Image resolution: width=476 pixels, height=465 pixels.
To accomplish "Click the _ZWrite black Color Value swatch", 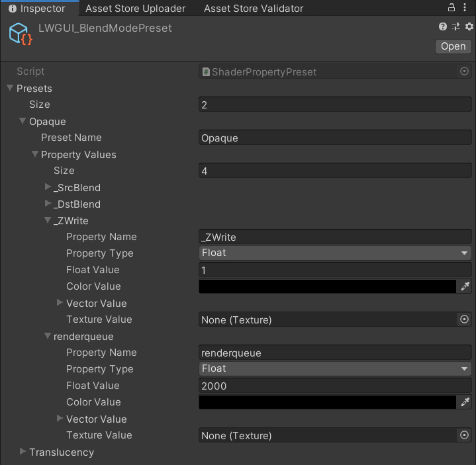I will (x=327, y=286).
